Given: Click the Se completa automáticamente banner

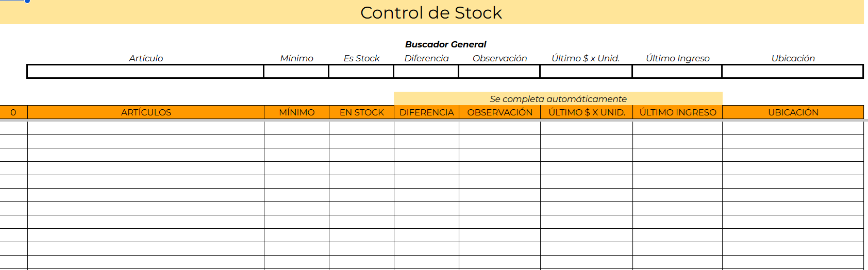Looking at the screenshot, I should 558,99.
